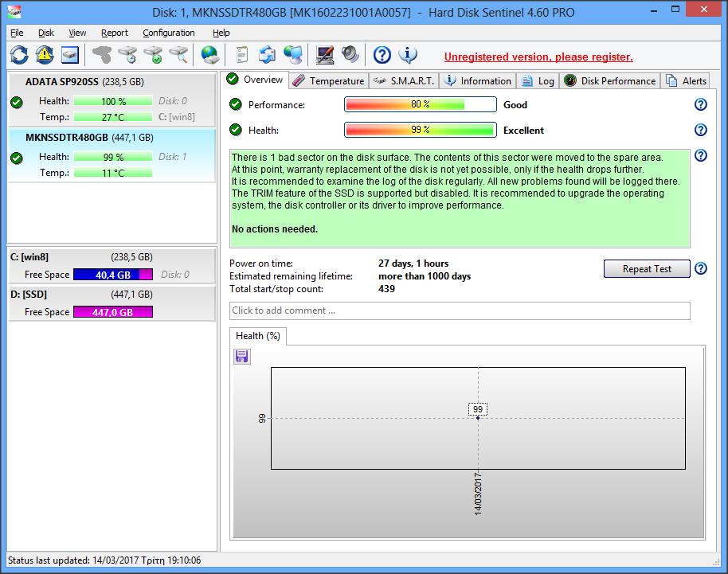Click the MKNSSDTR480GB 11 °C temperature bar
Viewport: 728px width, 574px height.
pos(113,173)
